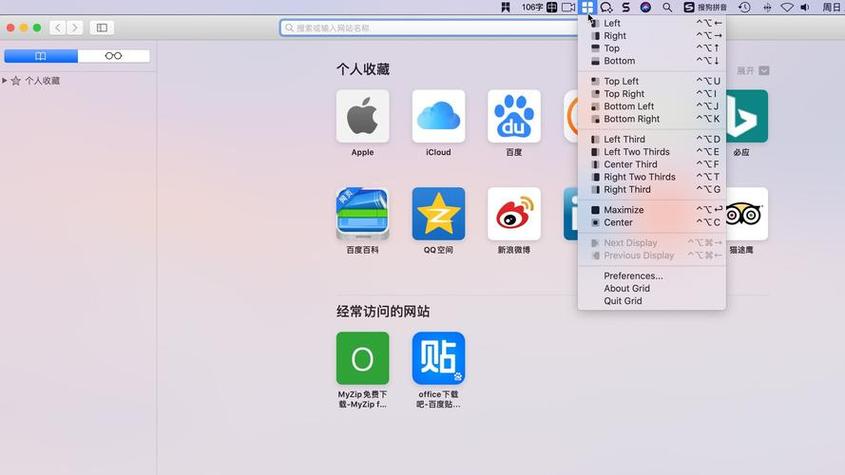Expand the 个人收藏 folder triangle
The image size is (845, 475).
click(x=4, y=80)
